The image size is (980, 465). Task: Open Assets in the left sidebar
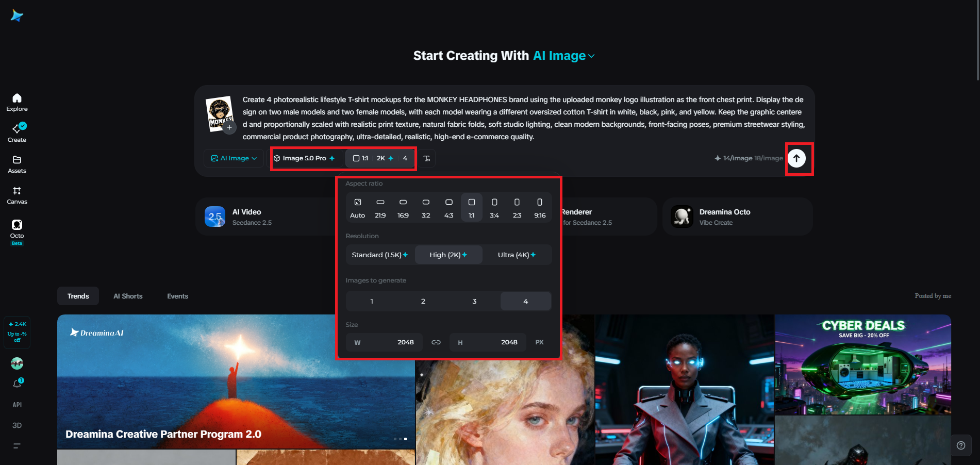coord(17,164)
